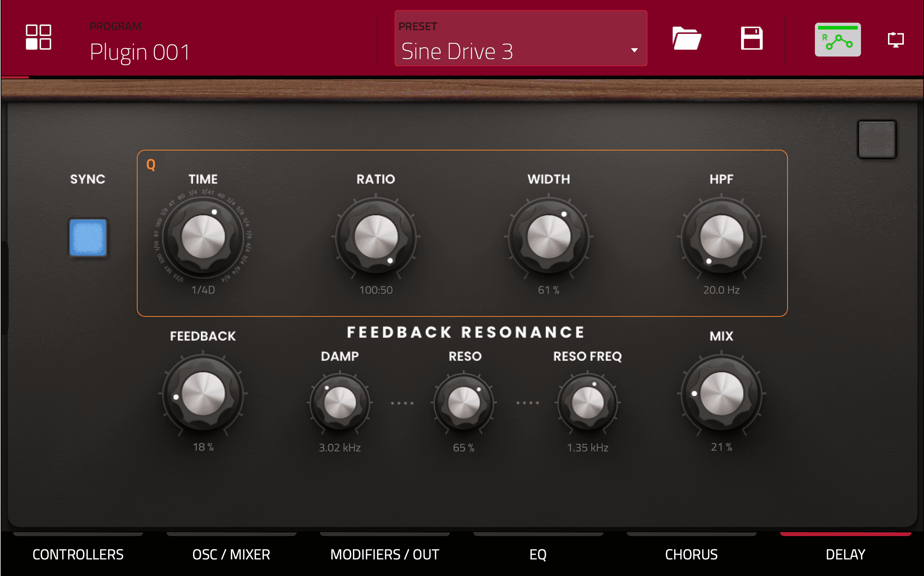Click the orange Q quantize icon
The image size is (924, 576).
151,165
